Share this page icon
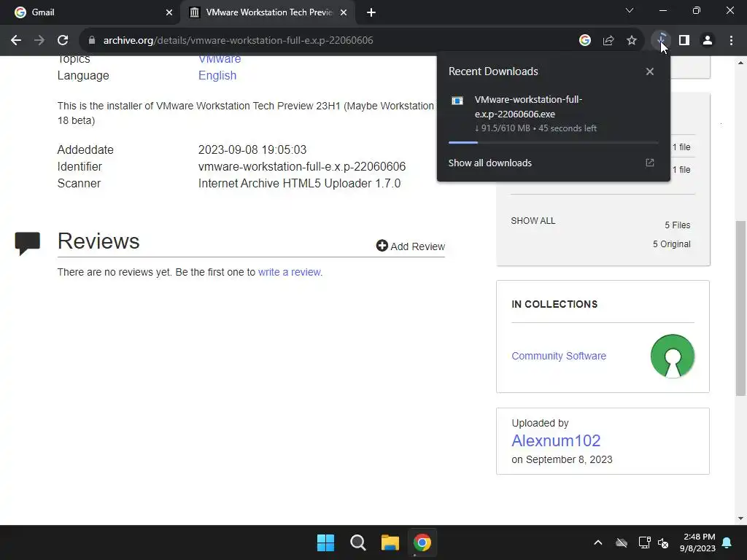 click(608, 41)
